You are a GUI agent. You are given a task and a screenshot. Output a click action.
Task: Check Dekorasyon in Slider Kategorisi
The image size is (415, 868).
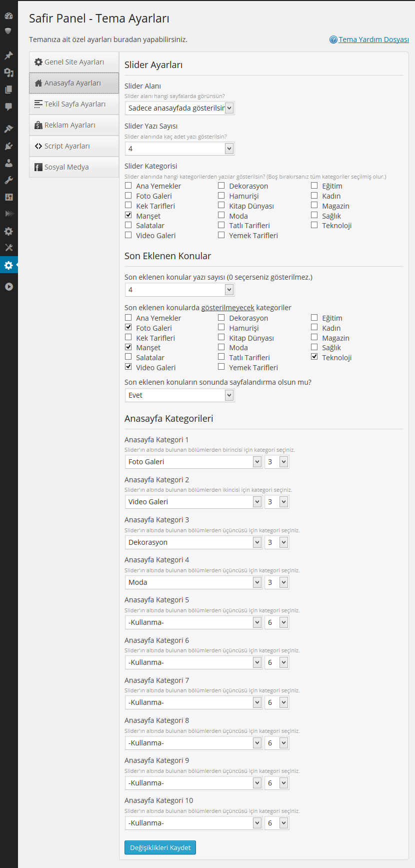[221, 186]
